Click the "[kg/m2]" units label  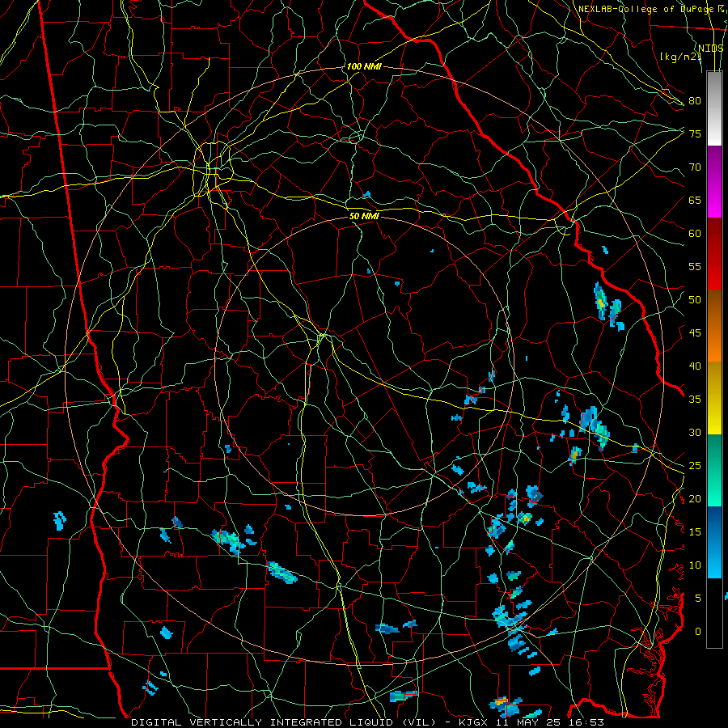coord(680,56)
